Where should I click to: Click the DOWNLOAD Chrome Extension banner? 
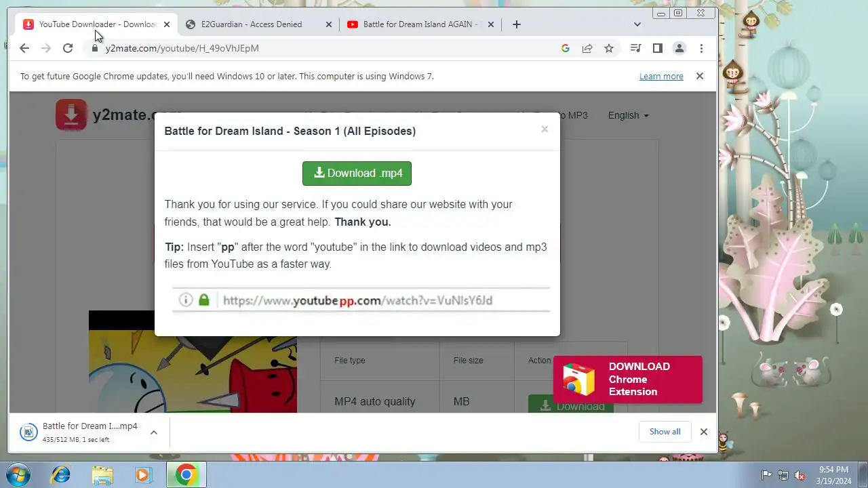point(628,380)
